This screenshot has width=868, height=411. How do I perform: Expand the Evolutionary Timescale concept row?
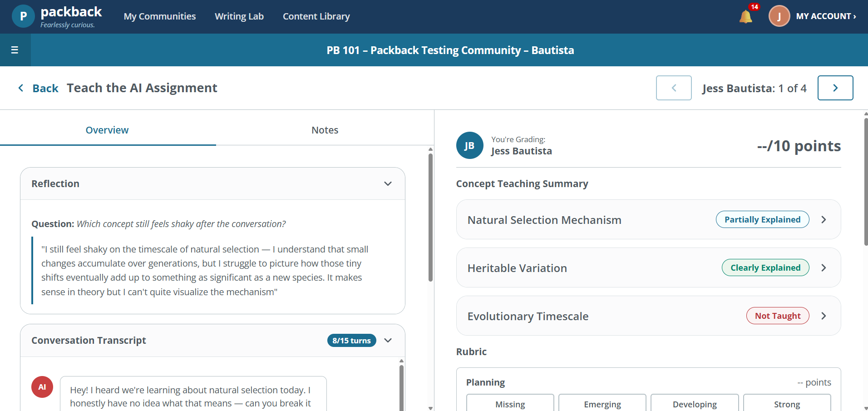[648, 316]
